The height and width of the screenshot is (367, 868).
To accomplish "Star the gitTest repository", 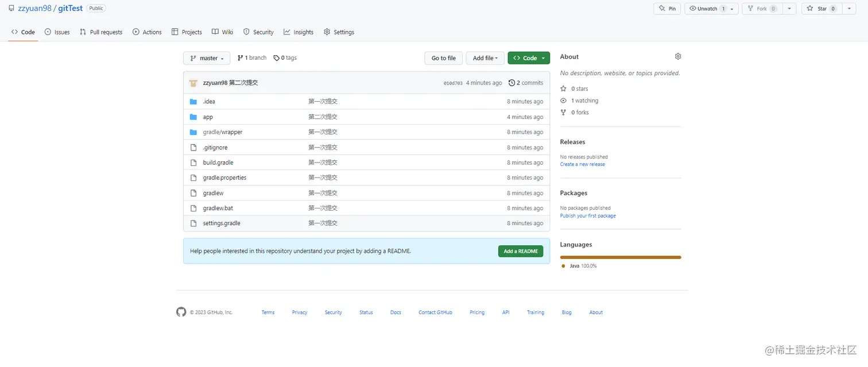I will (x=822, y=9).
